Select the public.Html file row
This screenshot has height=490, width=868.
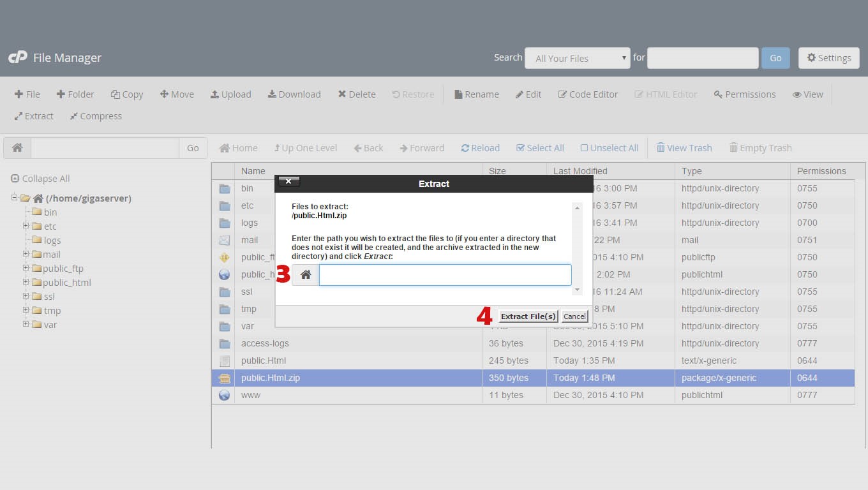click(x=533, y=360)
